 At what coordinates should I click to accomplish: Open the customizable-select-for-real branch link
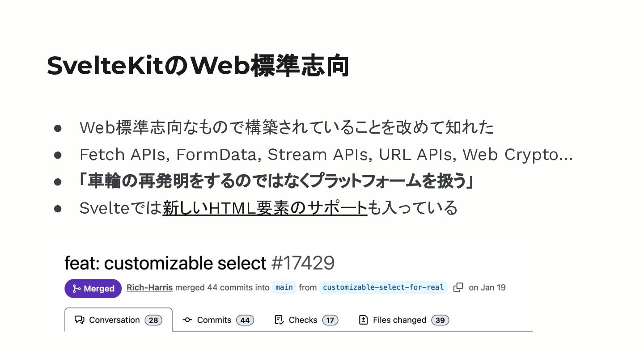pyautogui.click(x=383, y=287)
